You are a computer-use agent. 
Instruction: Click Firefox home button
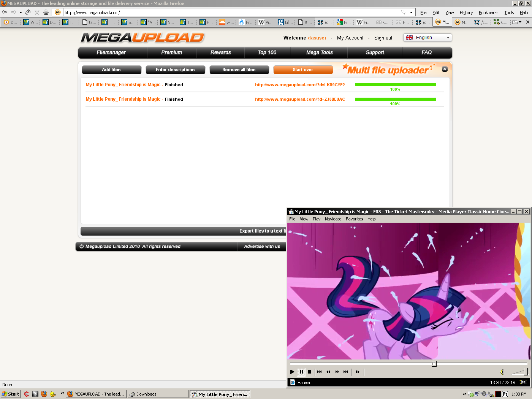(x=46, y=12)
